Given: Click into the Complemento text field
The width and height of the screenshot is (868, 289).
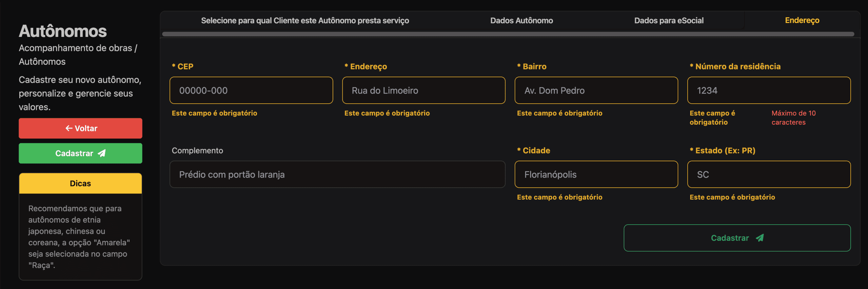Looking at the screenshot, I should coord(337,174).
